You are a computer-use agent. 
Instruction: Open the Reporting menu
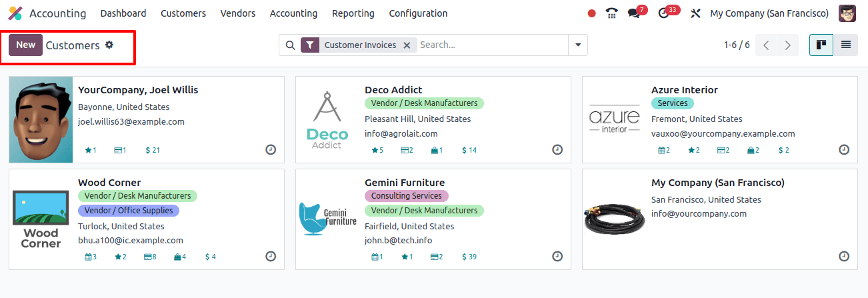[353, 13]
